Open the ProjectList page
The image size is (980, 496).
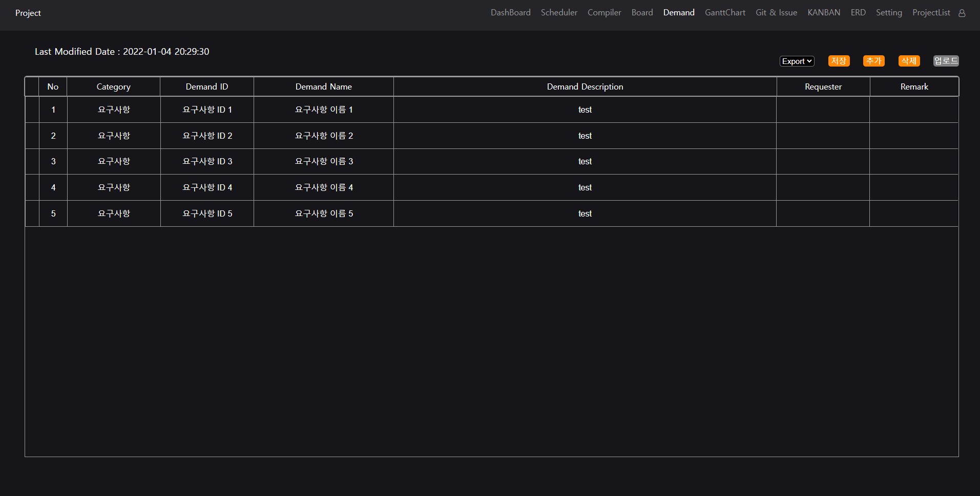click(931, 12)
